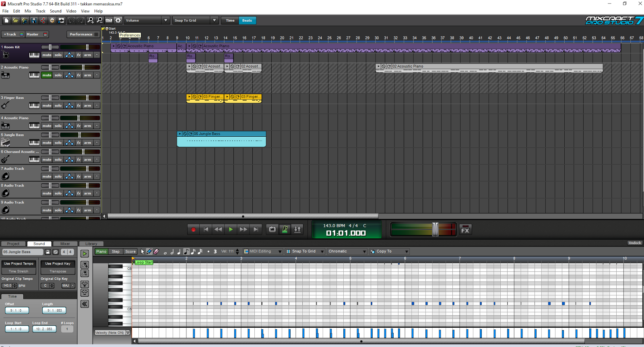Arm the Finger Bass track for recording
This screenshot has height=347, width=644.
coord(87,106)
